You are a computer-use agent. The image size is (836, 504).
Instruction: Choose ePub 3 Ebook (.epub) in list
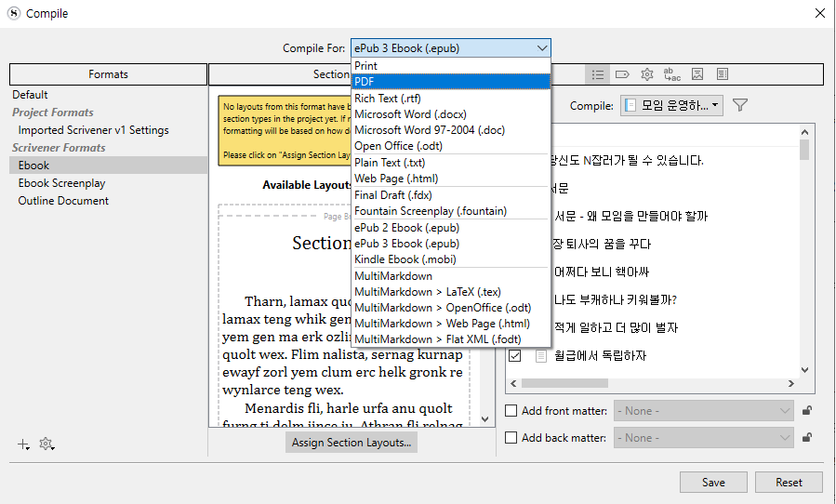(x=450, y=244)
